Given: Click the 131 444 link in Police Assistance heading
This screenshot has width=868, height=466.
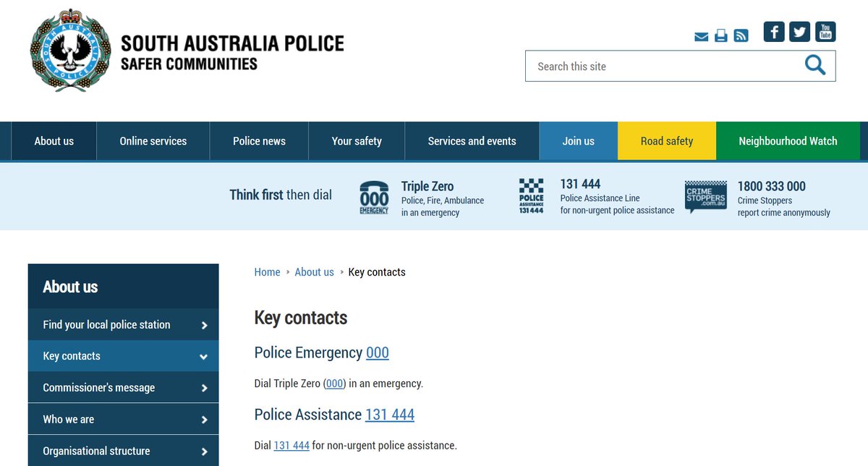Looking at the screenshot, I should click(390, 415).
